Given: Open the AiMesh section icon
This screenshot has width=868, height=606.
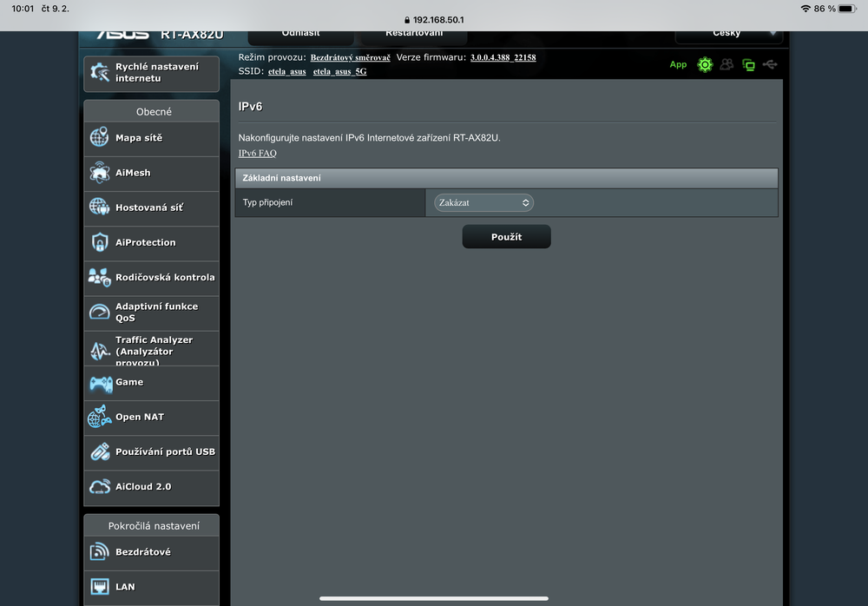Looking at the screenshot, I should [100, 173].
